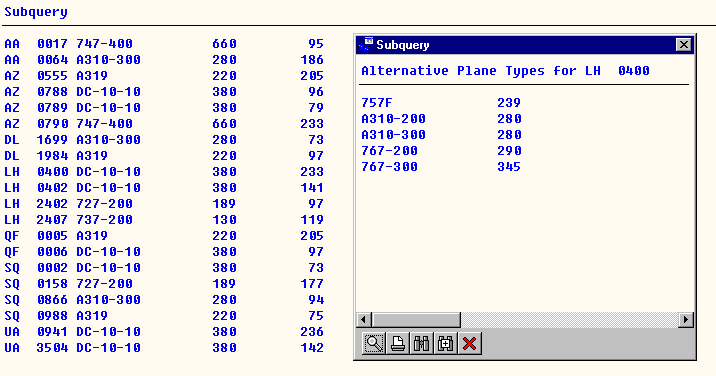Click seat value 345 for 767-300
The image size is (716, 376).
click(509, 167)
